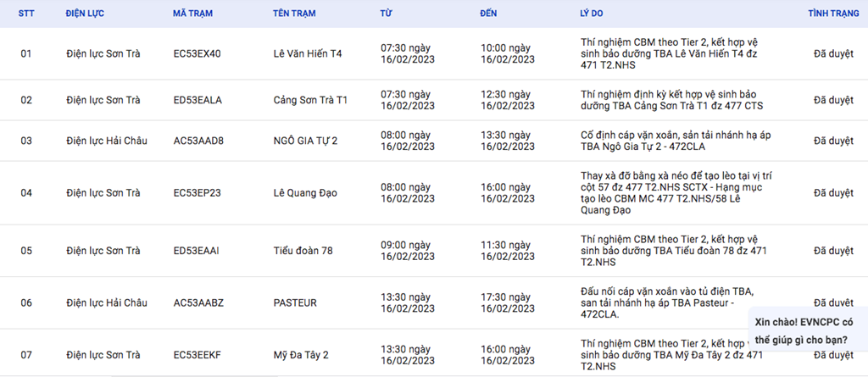The width and height of the screenshot is (868, 377).
Task: Click the ĐIỆN LỰC column header
Action: point(84,14)
